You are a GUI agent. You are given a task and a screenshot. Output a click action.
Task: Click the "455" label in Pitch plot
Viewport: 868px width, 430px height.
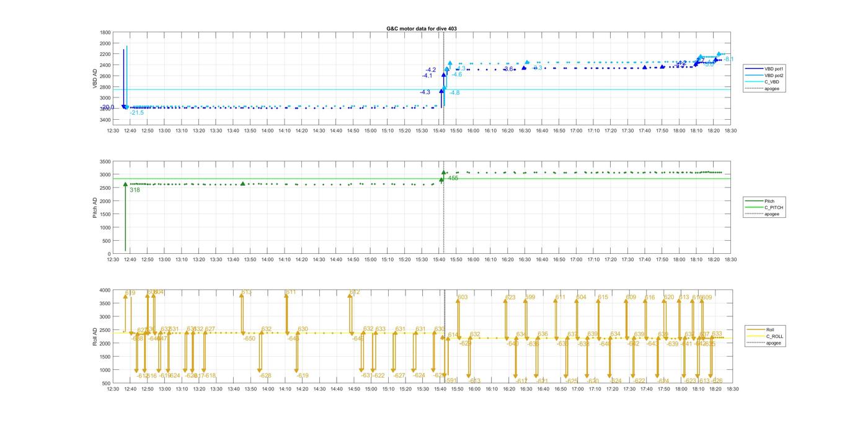(x=453, y=179)
